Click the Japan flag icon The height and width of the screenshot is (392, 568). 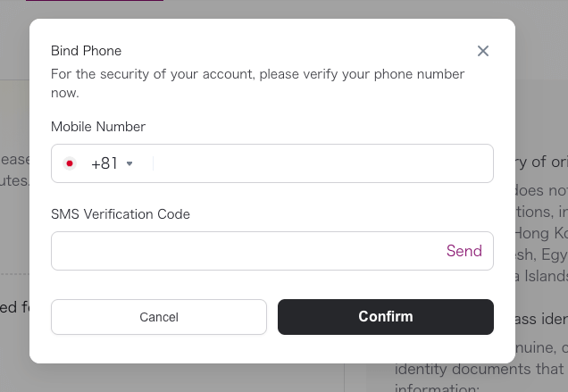70,163
